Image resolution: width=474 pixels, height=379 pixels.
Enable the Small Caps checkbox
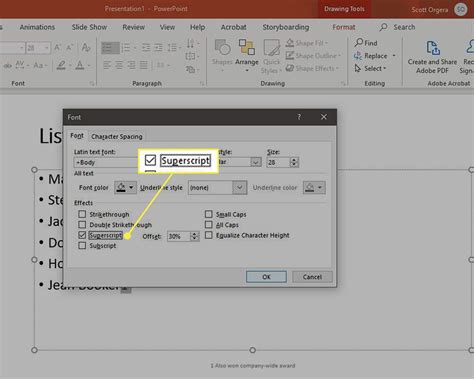point(209,214)
